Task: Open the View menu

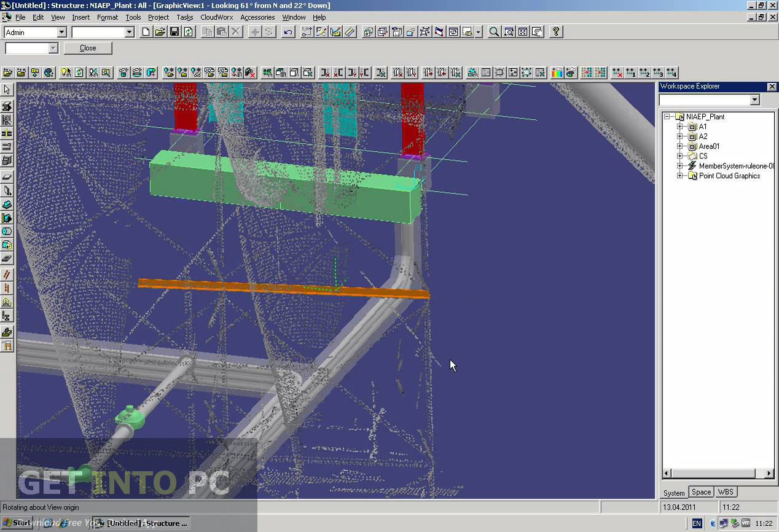Action: pyautogui.click(x=58, y=17)
